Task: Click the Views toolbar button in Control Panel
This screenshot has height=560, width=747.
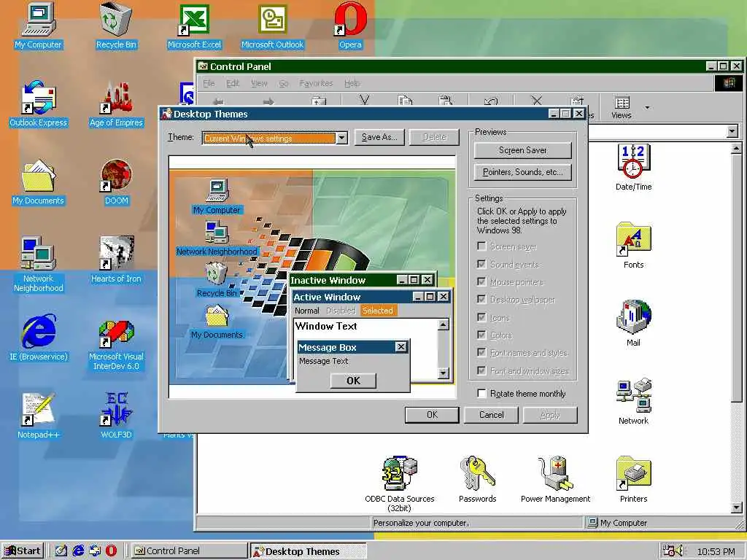Action: pyautogui.click(x=622, y=108)
